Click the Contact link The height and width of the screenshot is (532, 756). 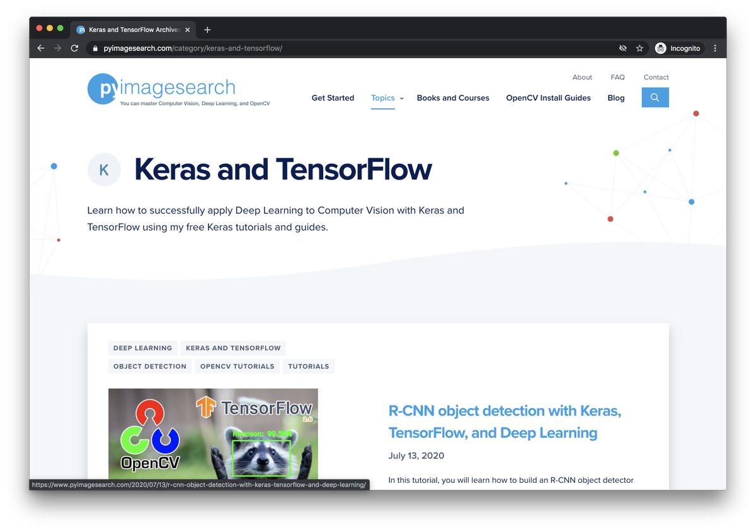pyautogui.click(x=656, y=77)
